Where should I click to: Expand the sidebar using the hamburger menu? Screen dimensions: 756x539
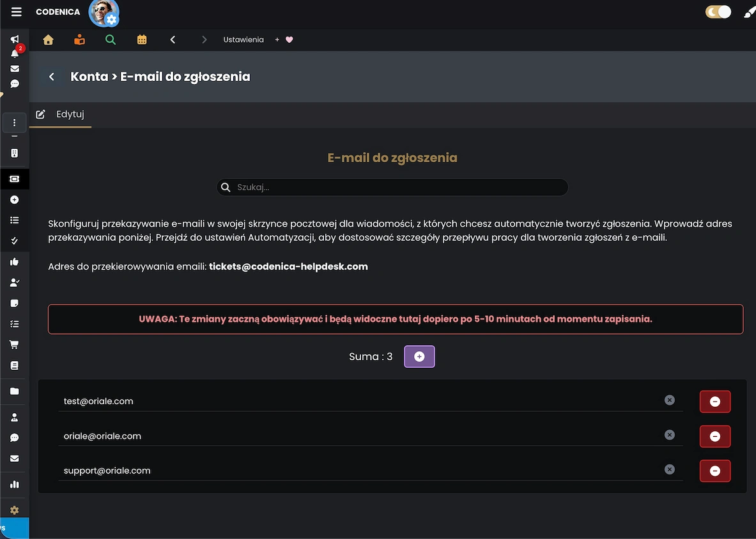(17, 11)
